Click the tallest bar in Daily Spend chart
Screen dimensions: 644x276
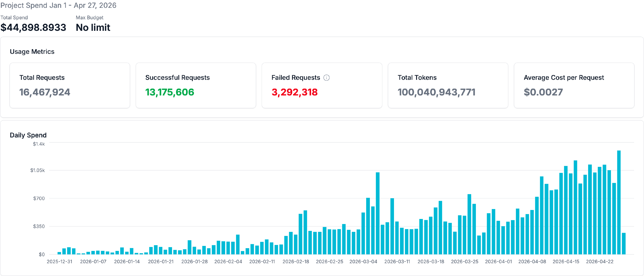(x=618, y=202)
